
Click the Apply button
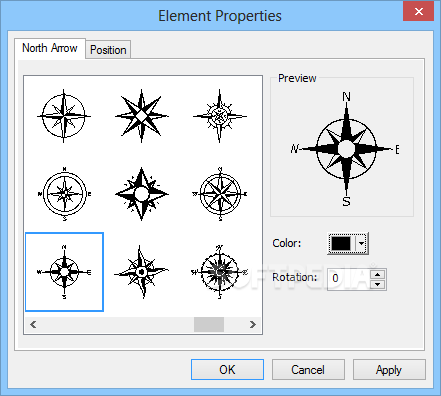pos(389,369)
